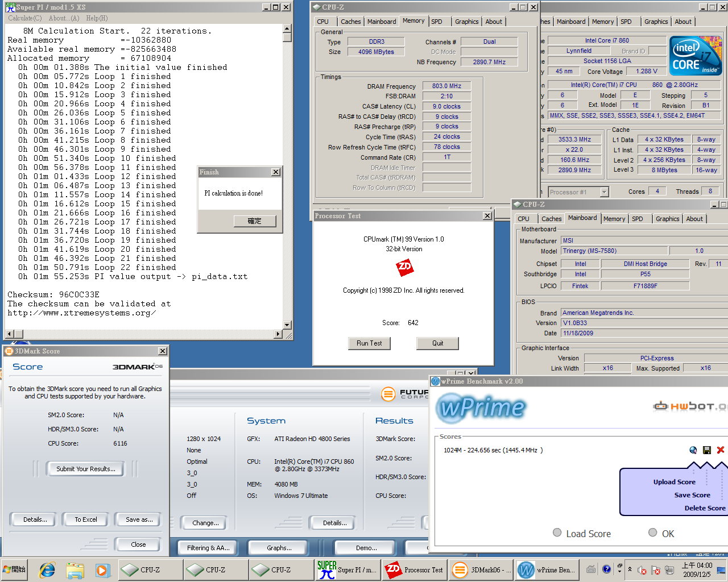Click Save Score label in wPrime
728x582 pixels.
(692, 495)
